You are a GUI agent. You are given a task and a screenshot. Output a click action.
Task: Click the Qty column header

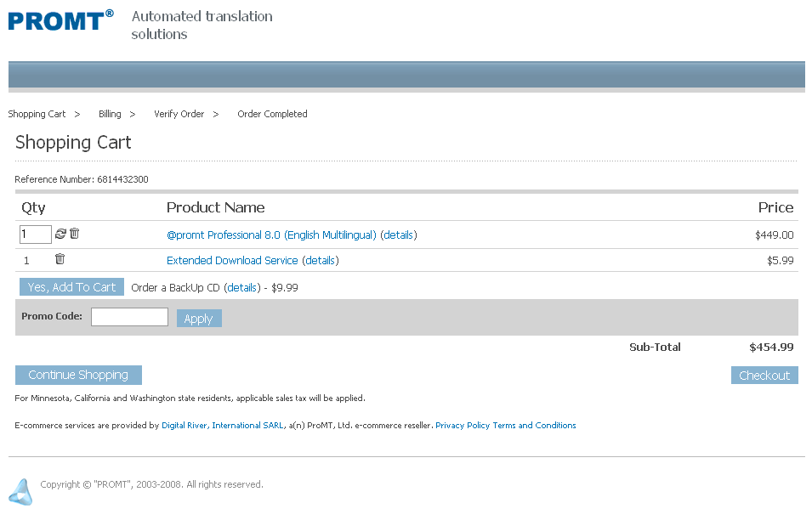point(33,208)
